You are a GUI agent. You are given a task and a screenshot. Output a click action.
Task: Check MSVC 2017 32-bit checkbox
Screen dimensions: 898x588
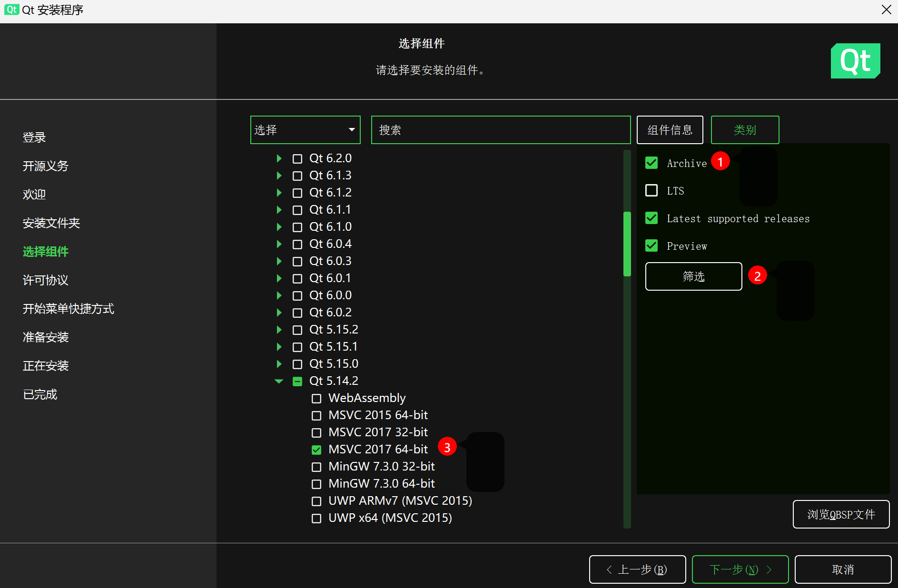pyautogui.click(x=316, y=432)
